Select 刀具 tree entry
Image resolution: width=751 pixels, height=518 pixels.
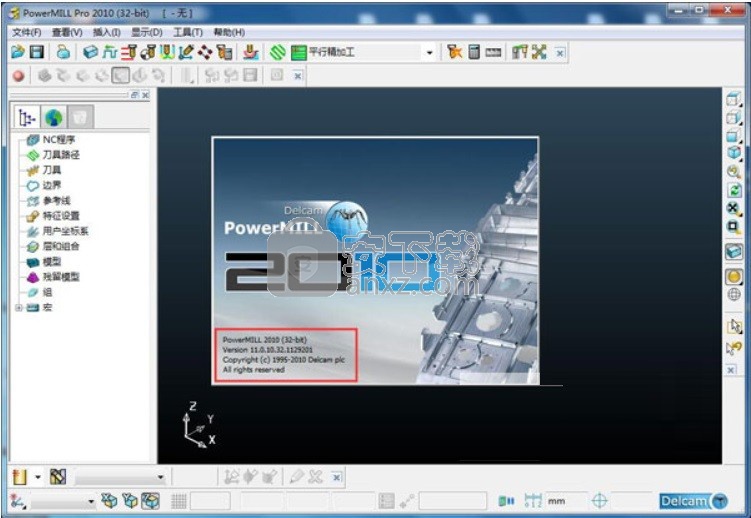coord(52,170)
